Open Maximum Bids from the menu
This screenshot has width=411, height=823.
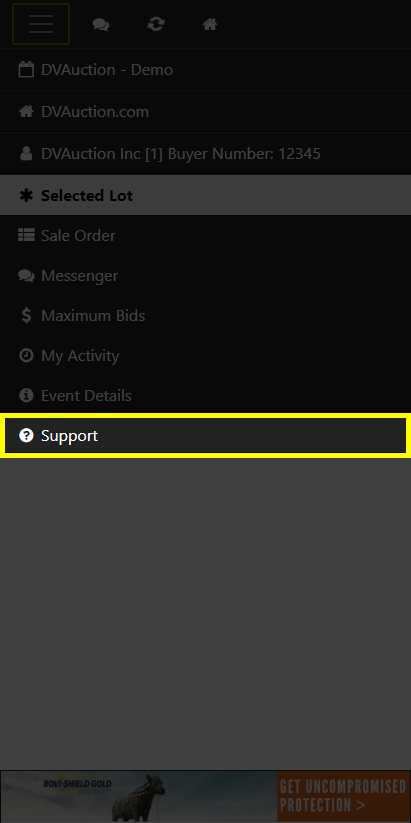(x=205, y=315)
